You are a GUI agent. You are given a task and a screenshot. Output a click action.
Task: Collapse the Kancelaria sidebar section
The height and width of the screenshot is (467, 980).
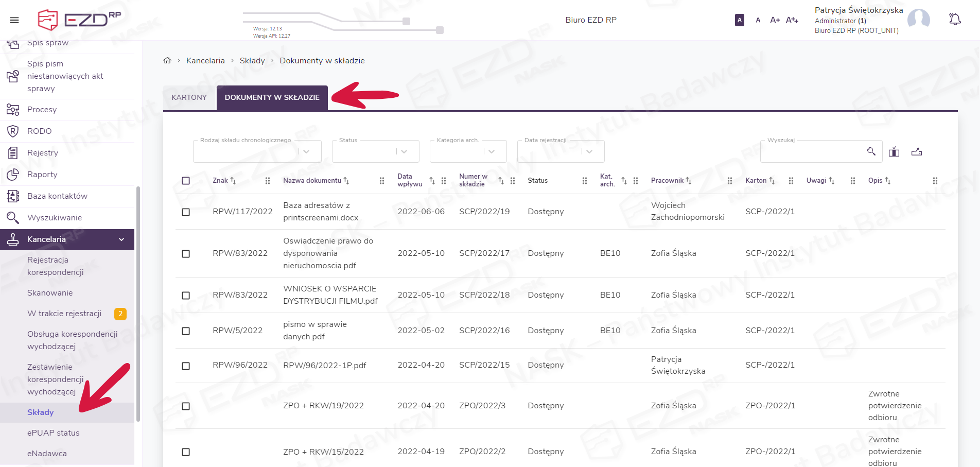click(x=121, y=239)
